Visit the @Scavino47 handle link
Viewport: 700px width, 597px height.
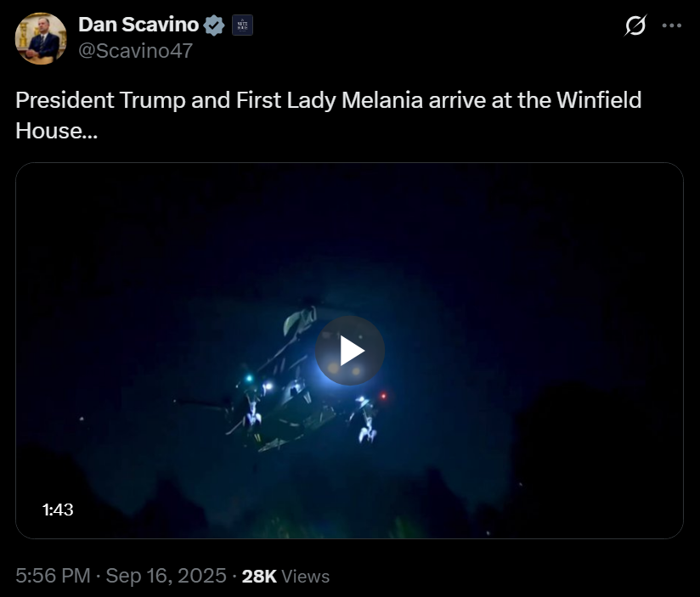pyautogui.click(x=135, y=50)
